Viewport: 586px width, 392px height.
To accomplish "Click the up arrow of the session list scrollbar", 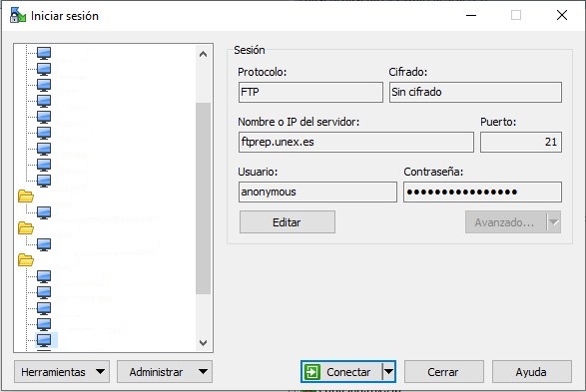I will point(203,55).
